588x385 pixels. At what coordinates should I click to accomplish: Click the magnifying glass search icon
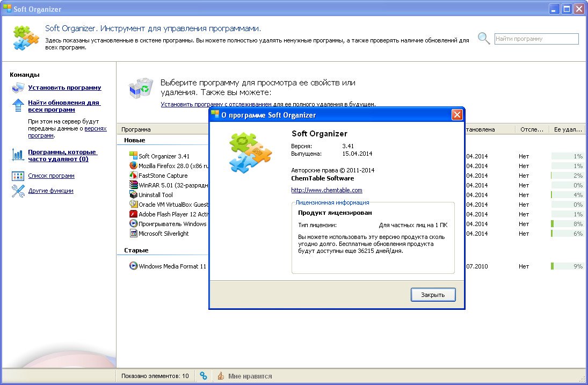pyautogui.click(x=484, y=38)
